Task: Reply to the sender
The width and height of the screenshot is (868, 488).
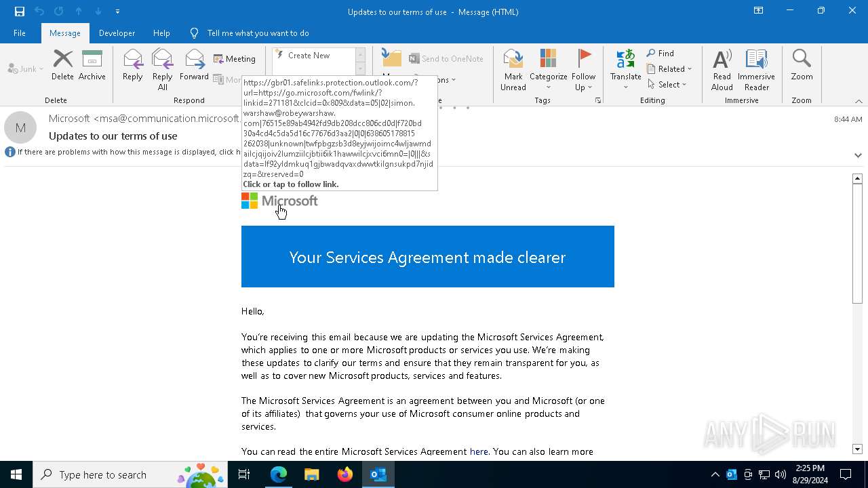Action: [133, 65]
